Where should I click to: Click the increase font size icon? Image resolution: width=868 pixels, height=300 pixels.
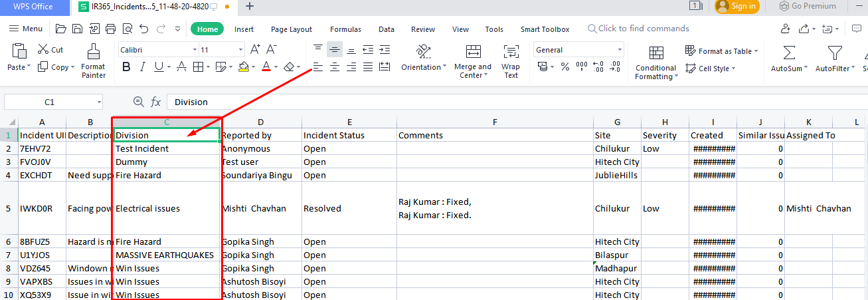coord(254,50)
